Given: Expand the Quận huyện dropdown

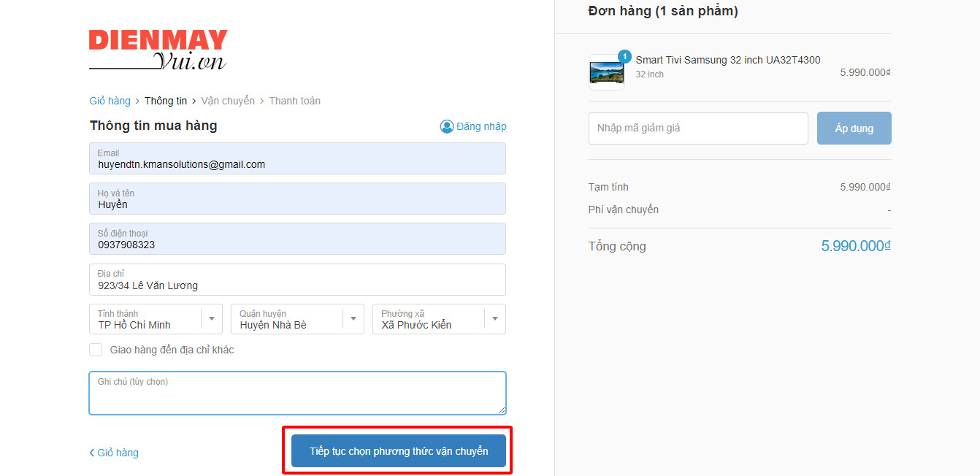Looking at the screenshot, I should tap(296, 319).
